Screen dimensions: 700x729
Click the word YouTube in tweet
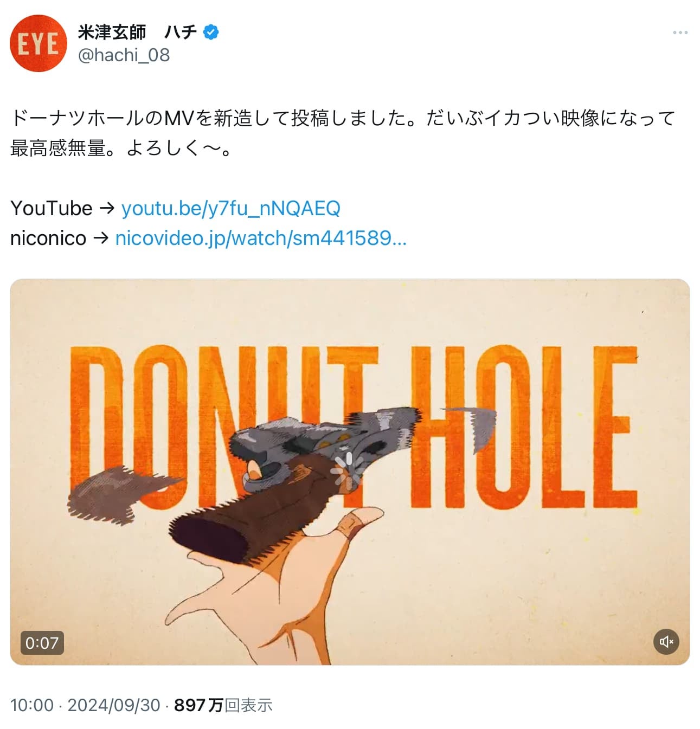point(52,208)
